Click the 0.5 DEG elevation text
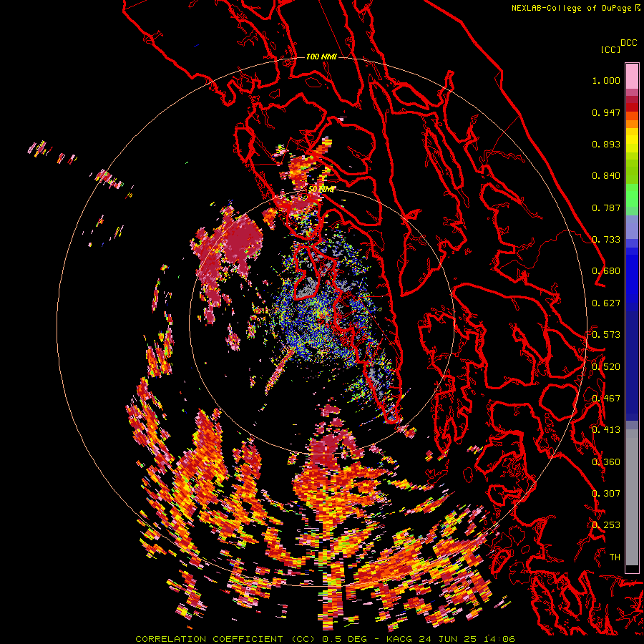Viewport: 644px width, 644px height. click(344, 639)
